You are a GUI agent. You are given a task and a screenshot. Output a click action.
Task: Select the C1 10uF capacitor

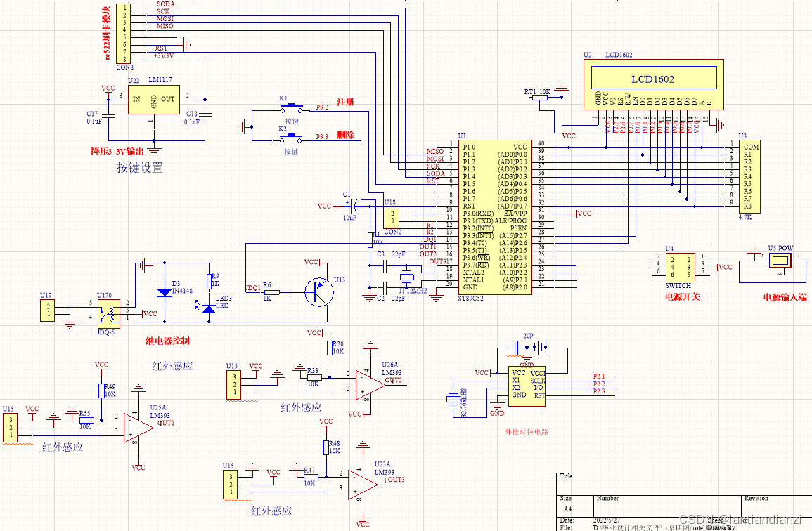click(x=354, y=206)
